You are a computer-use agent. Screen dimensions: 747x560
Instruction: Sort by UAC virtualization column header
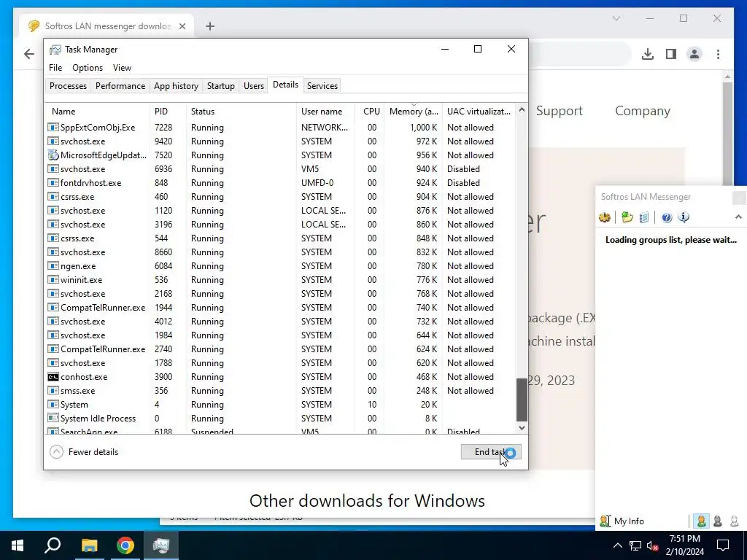479,112
